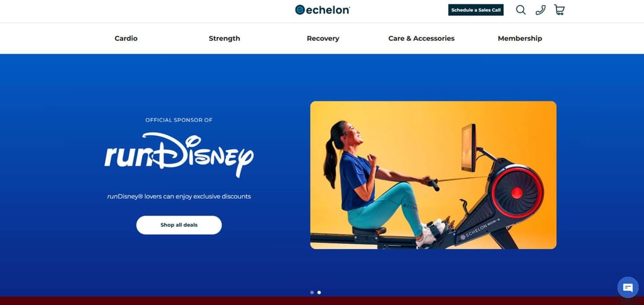The height and width of the screenshot is (305, 644).
Task: Click the phone call icon
Action: 540,10
